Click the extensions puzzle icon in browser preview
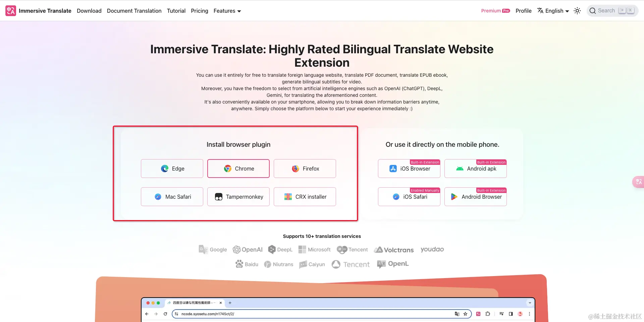 pos(488,314)
